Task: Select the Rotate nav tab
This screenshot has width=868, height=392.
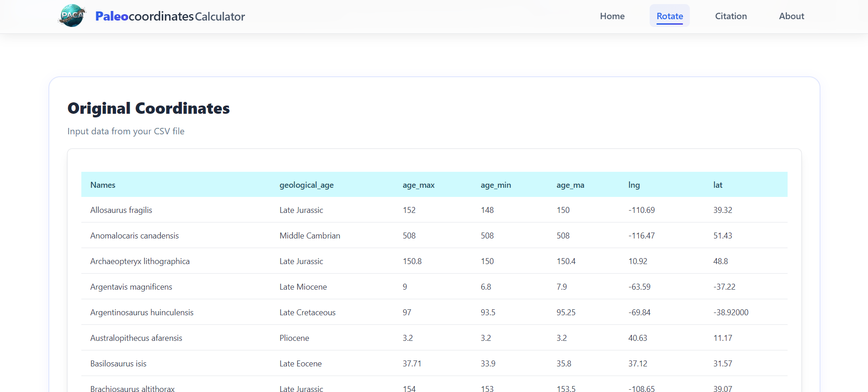Action: point(670,16)
